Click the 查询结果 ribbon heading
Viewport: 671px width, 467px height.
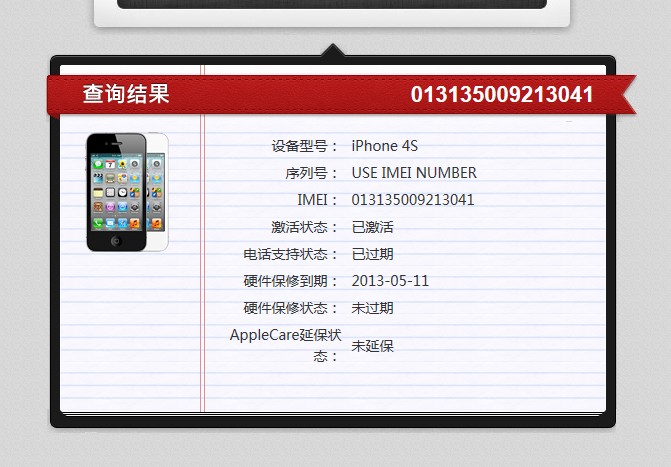126,94
